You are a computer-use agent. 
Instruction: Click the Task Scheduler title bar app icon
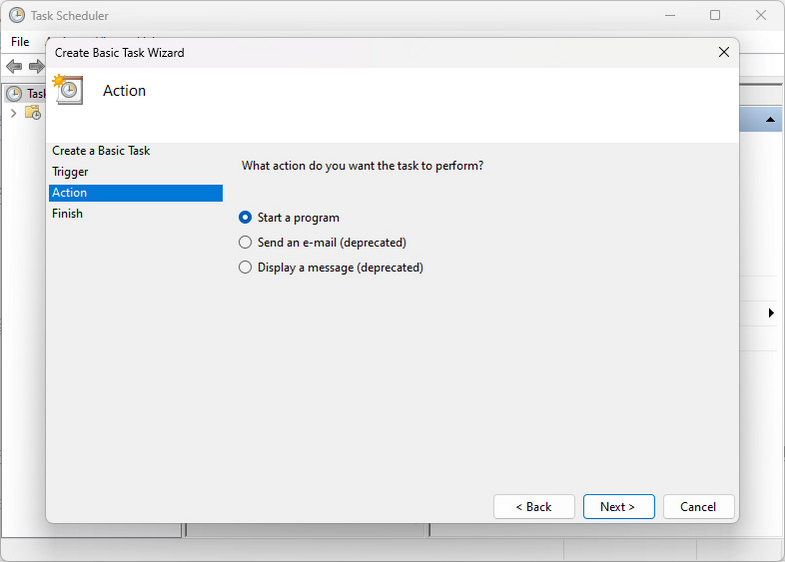17,16
